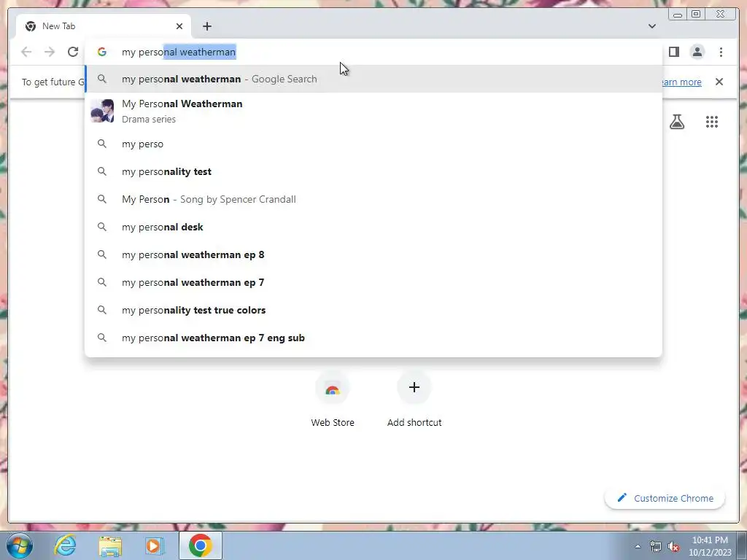Click the Chrome taskbar icon
The image size is (747, 560).
pos(201,545)
